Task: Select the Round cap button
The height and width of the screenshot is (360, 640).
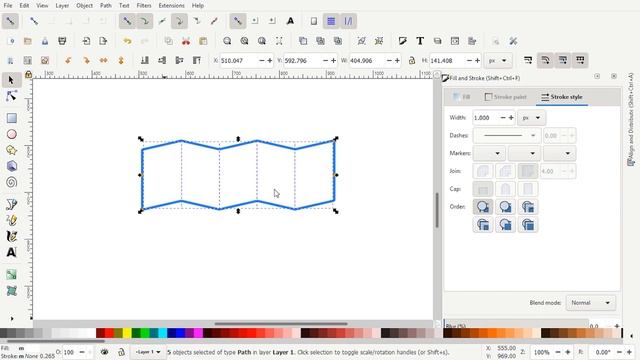Action: click(505, 189)
